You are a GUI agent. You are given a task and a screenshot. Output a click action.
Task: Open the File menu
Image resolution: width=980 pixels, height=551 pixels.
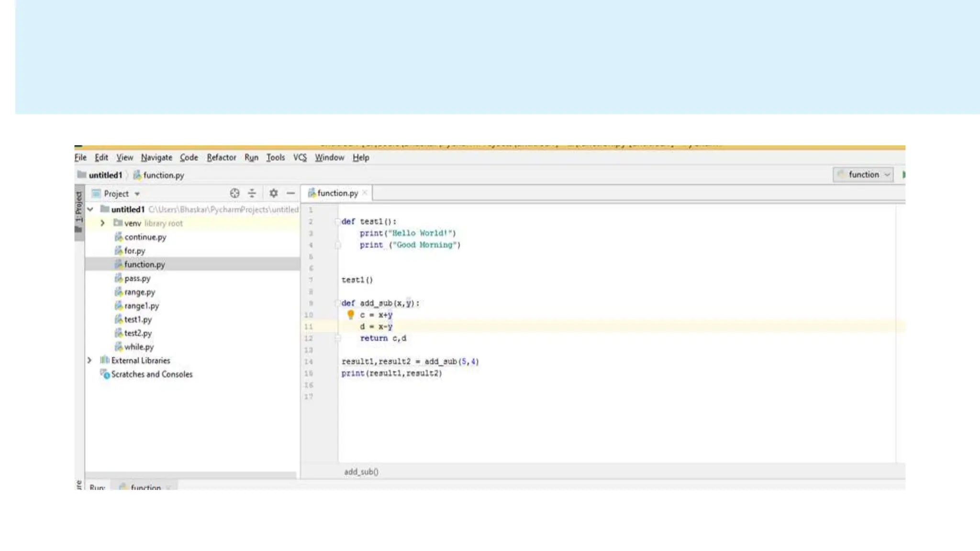(80, 157)
